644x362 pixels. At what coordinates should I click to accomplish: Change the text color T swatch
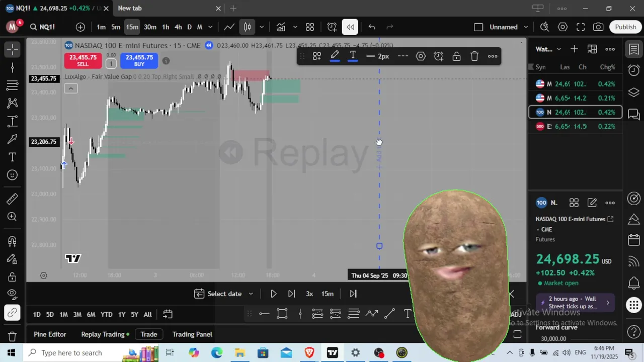click(353, 56)
